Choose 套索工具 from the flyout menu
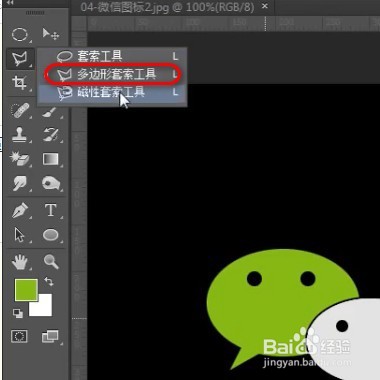Image resolution: width=380 pixels, height=380 pixels. click(x=112, y=56)
